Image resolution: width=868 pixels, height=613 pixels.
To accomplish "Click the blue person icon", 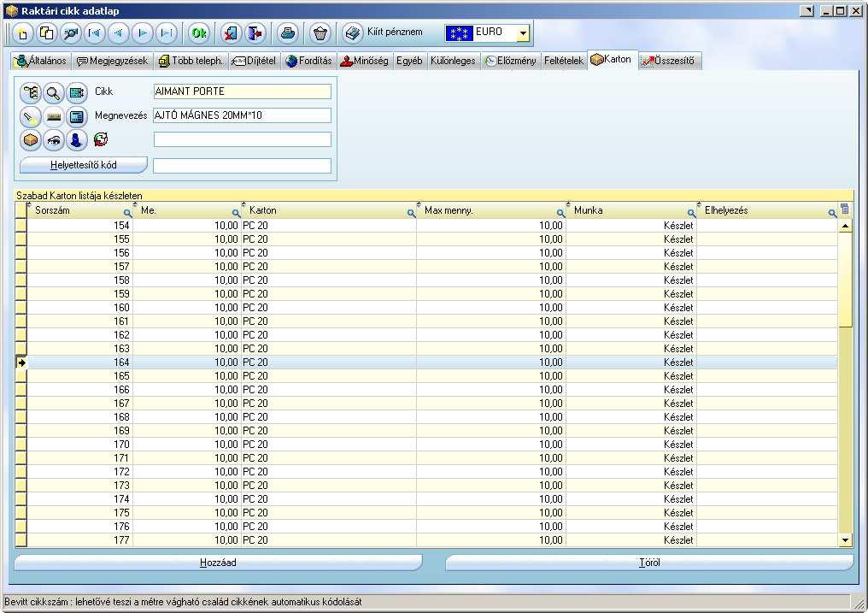I will tap(76, 140).
